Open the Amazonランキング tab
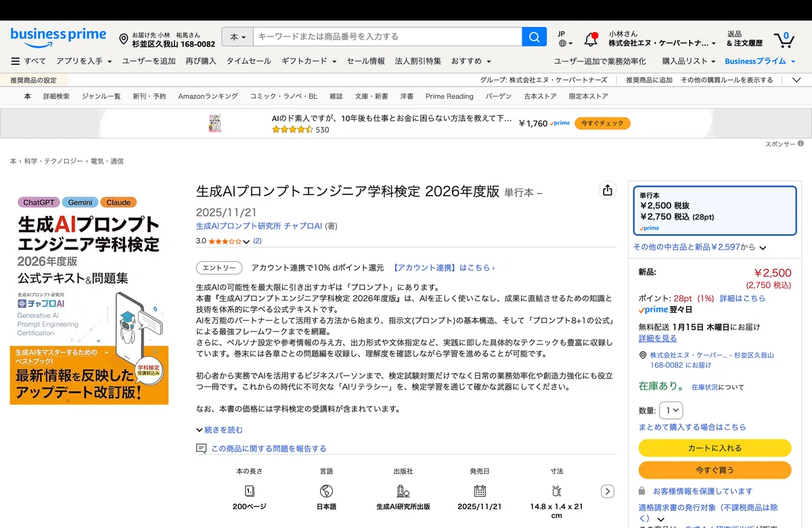This screenshot has width=812, height=528. (x=208, y=96)
